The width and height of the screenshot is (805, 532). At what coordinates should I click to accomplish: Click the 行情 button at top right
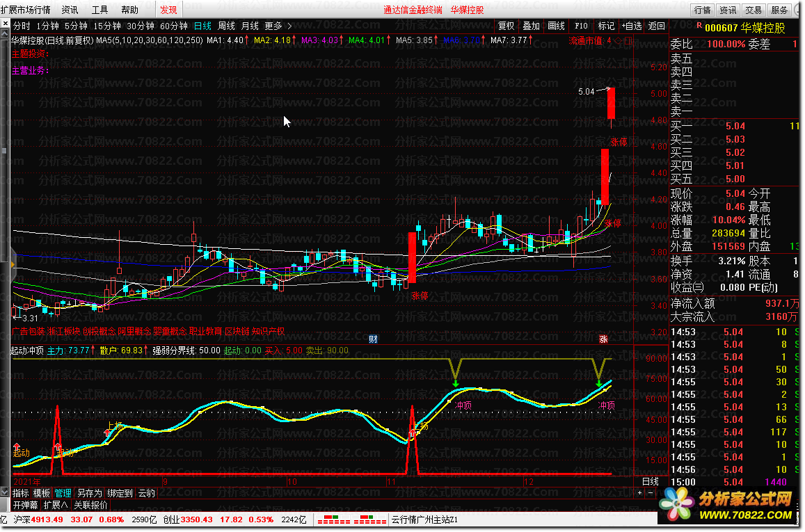point(702,10)
